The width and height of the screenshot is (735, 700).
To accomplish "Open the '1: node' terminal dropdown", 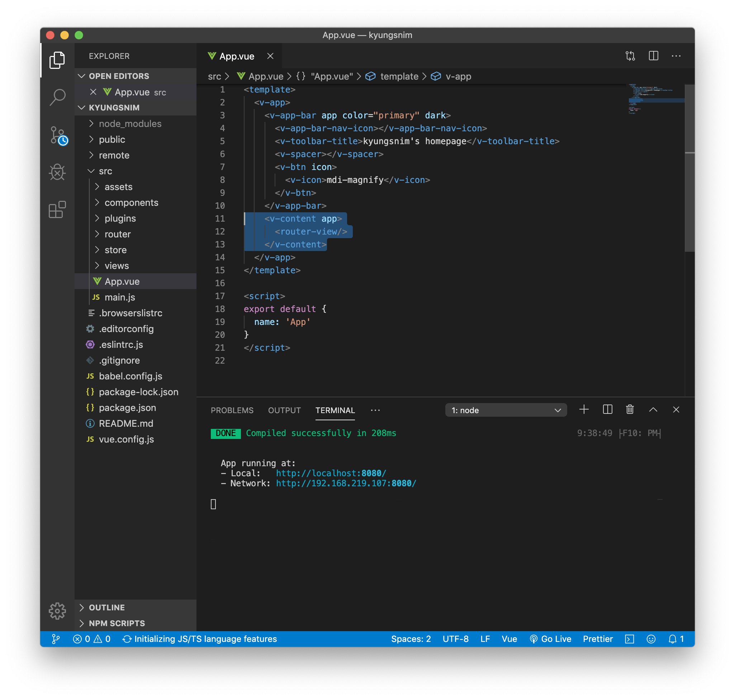I will click(506, 410).
